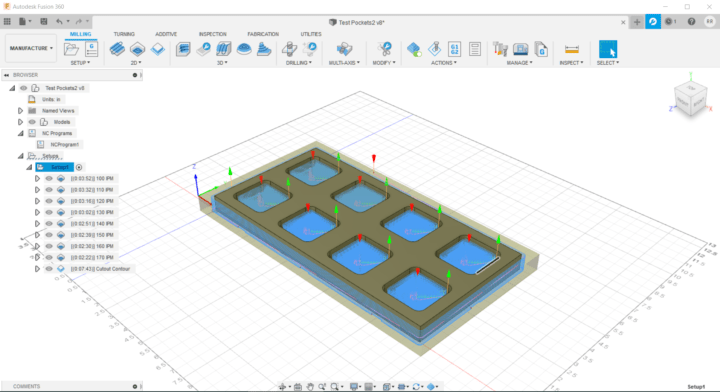This screenshot has width=720, height=392.
Task: Save the document with toolbar save icon
Action: pyautogui.click(x=44, y=22)
